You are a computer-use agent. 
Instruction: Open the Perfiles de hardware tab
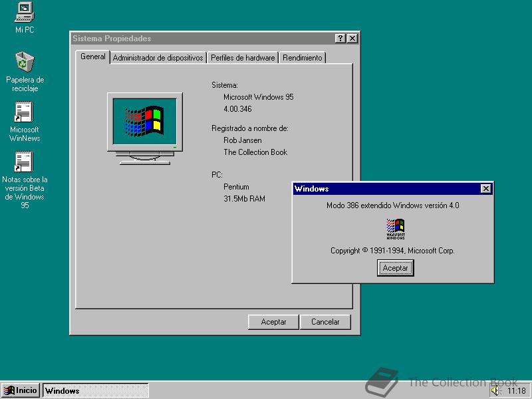click(243, 58)
